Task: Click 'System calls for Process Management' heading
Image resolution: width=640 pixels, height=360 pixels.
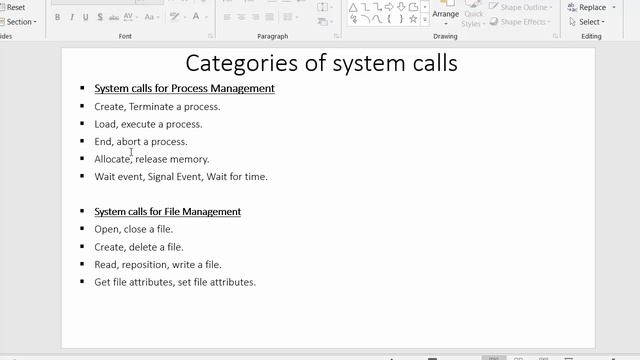Action: point(184,88)
